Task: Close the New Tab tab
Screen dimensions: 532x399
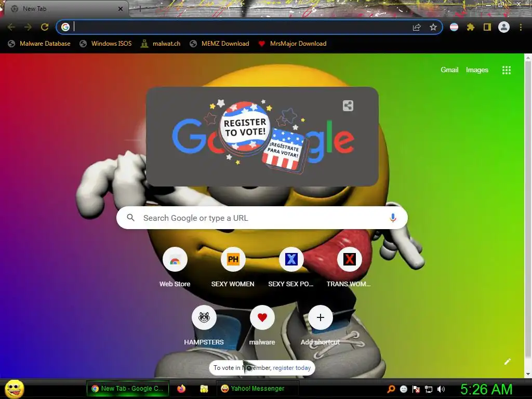Action: [x=121, y=9]
